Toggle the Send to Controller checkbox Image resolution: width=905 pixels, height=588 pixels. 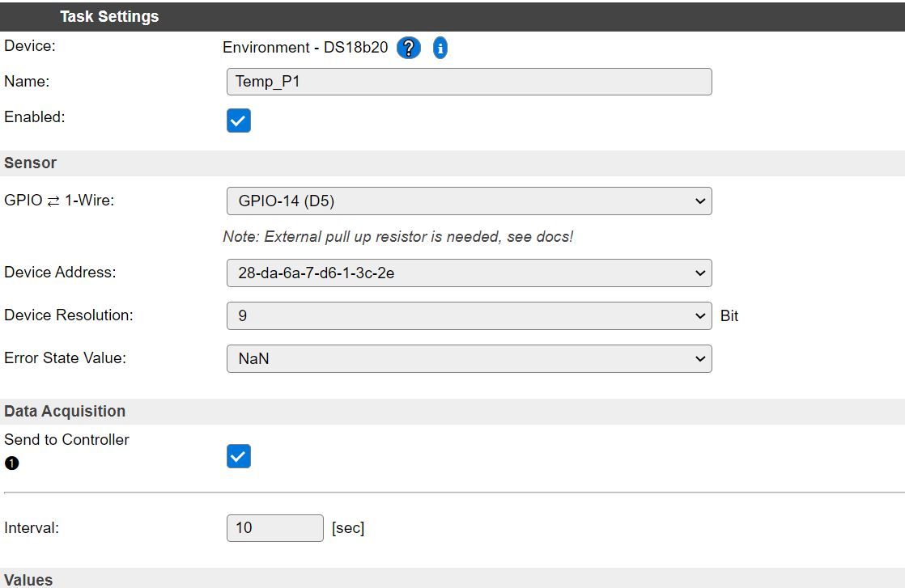(x=239, y=456)
